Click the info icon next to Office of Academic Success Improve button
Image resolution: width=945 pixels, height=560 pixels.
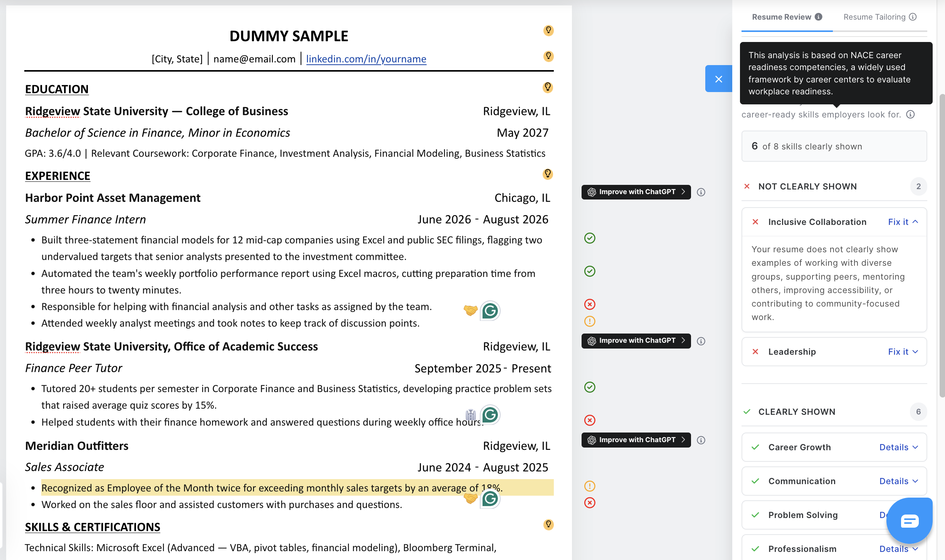(x=701, y=341)
